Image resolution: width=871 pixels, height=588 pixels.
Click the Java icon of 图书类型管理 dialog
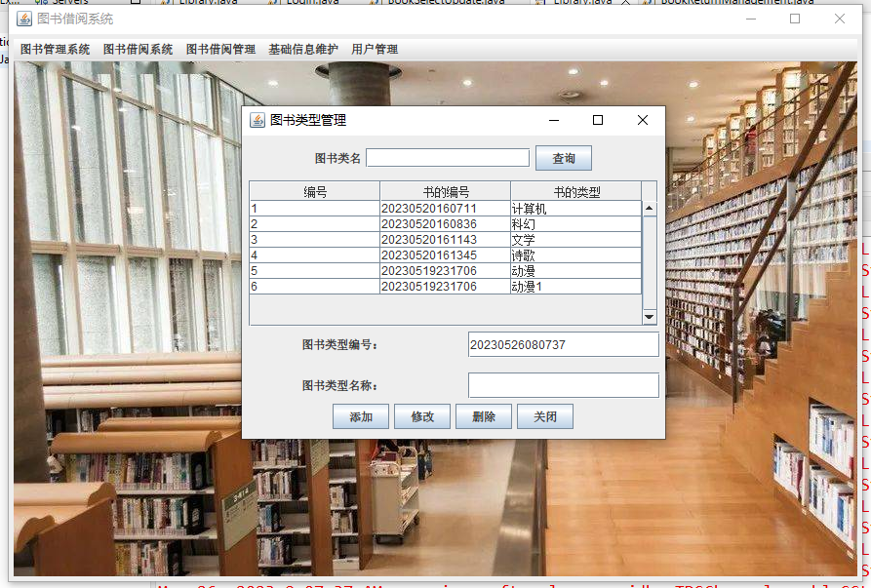tap(257, 120)
